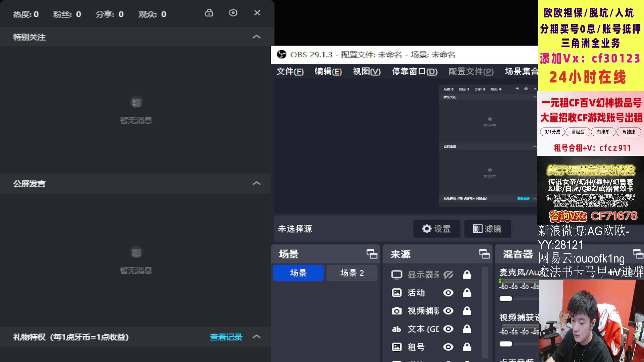Viewport: 644px width, 362px height.
Task: Hide the 视频捕获 source with its eye icon
Action: (x=448, y=311)
